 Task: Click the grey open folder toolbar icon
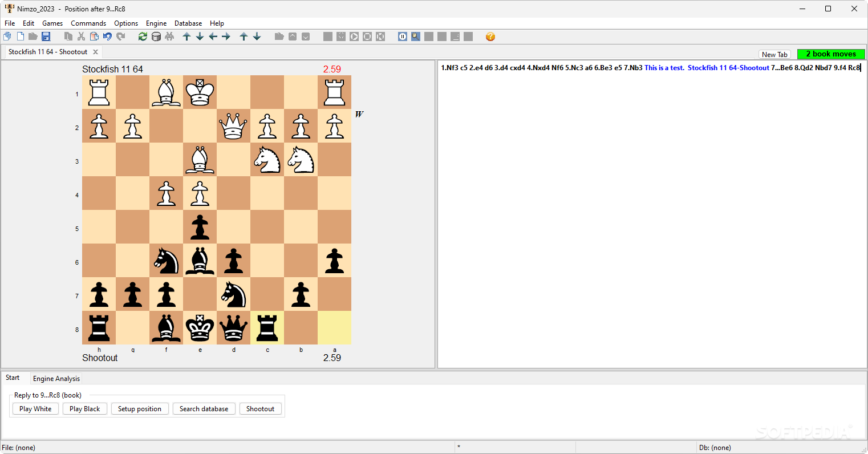click(x=33, y=37)
